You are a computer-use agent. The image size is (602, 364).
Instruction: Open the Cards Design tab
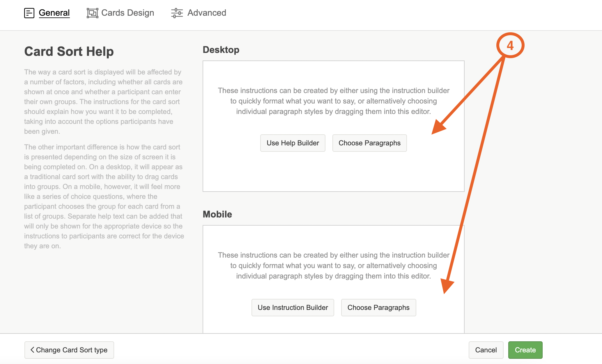pos(128,13)
